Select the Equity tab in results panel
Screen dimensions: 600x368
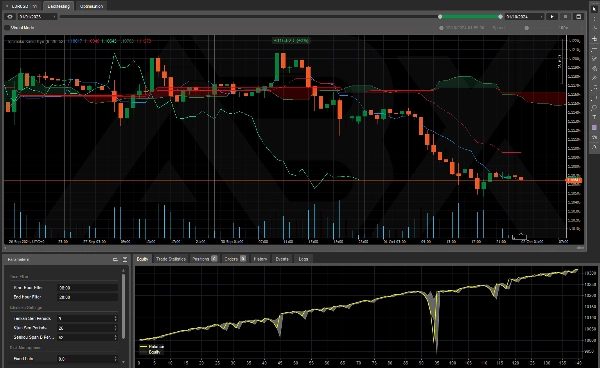pyautogui.click(x=142, y=259)
